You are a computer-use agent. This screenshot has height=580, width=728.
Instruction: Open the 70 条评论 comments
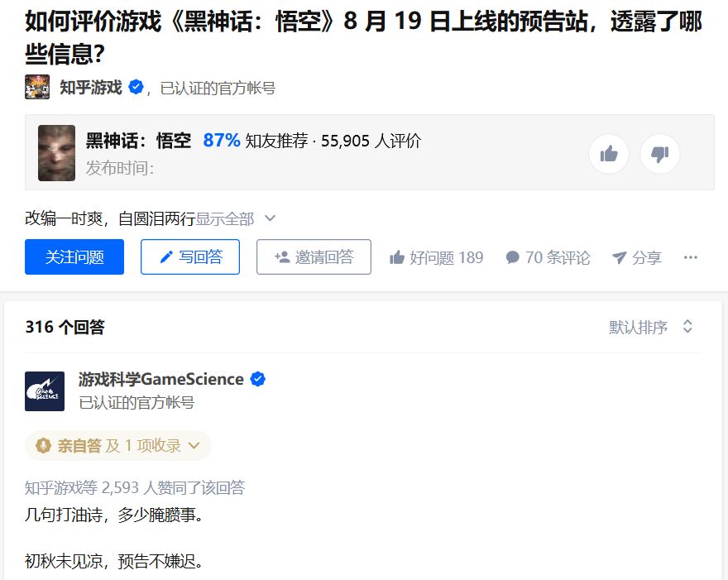point(548,257)
